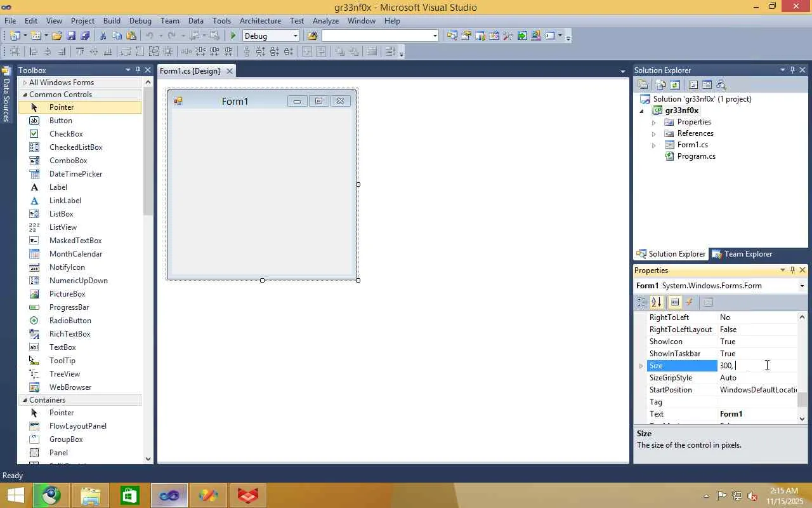Open the Start Page arrow icon

click(521, 36)
